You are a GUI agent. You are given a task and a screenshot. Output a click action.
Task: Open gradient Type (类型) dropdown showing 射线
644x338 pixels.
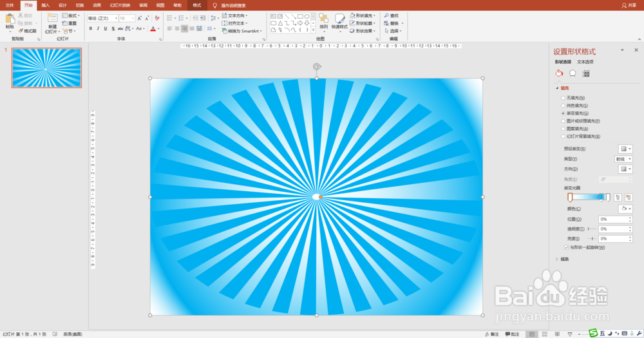[623, 159]
